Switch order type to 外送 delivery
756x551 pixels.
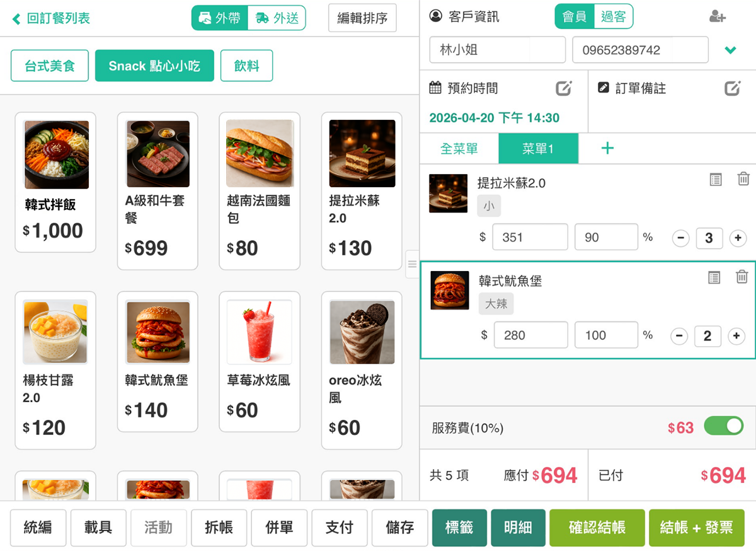277,18
